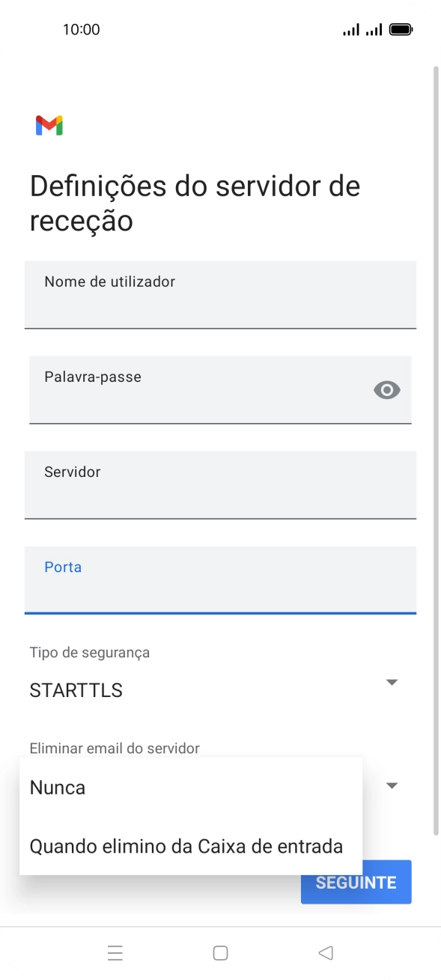Click the Gmail logo icon

coord(48,124)
